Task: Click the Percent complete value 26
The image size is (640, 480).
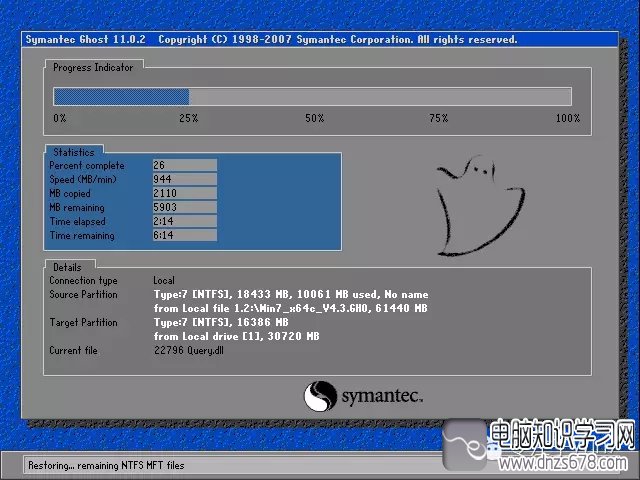Action: pos(184,165)
